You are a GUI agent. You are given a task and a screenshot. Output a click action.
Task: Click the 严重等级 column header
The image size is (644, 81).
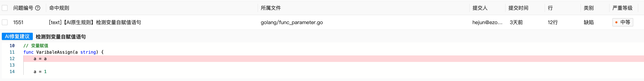pos(622,8)
